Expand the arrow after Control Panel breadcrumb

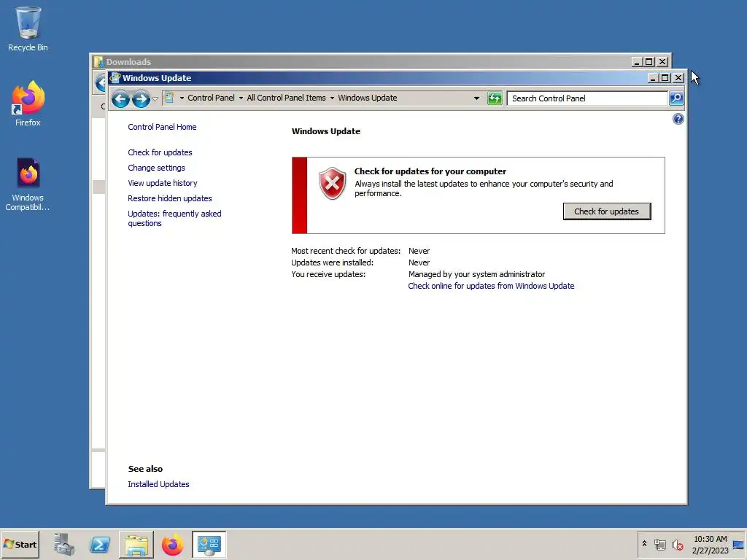(241, 98)
